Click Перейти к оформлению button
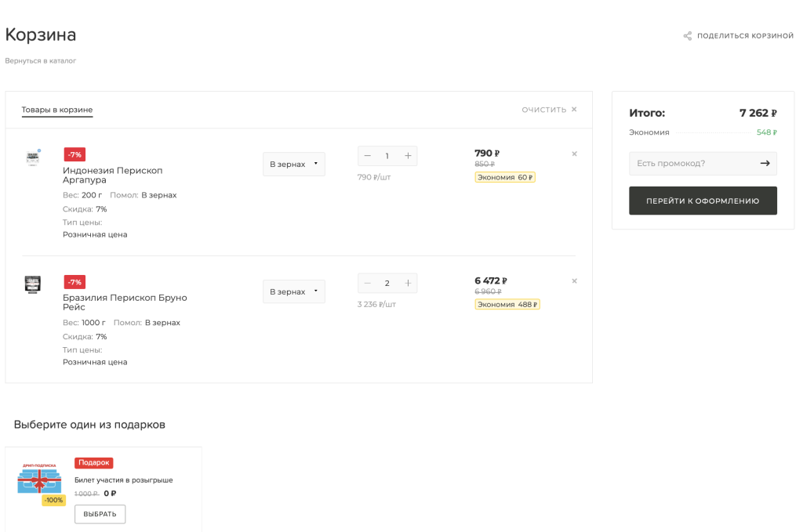Viewport: 803px width, 532px height. [x=703, y=201]
